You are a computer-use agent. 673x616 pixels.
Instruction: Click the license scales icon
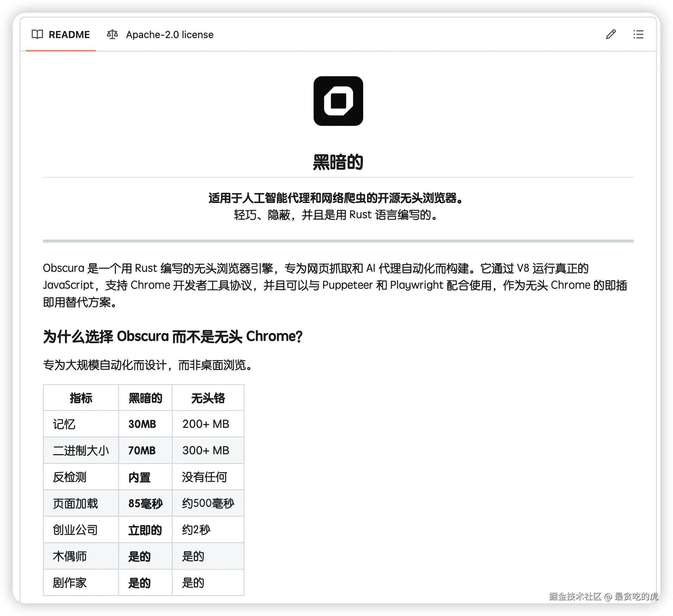(112, 35)
